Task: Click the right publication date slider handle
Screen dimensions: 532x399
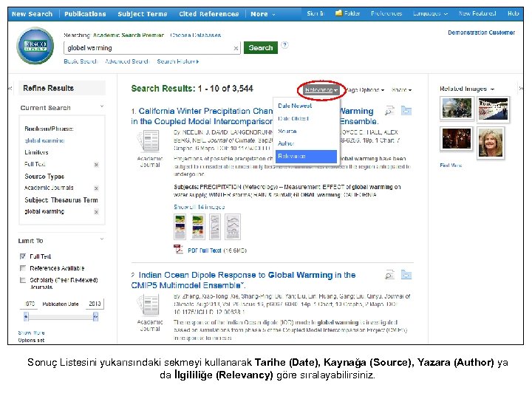Action: [x=95, y=316]
